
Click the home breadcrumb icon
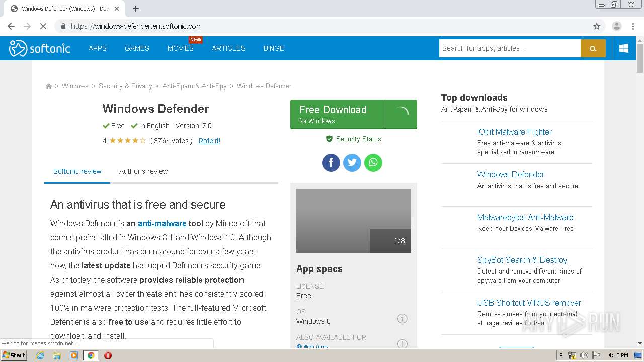[49, 86]
